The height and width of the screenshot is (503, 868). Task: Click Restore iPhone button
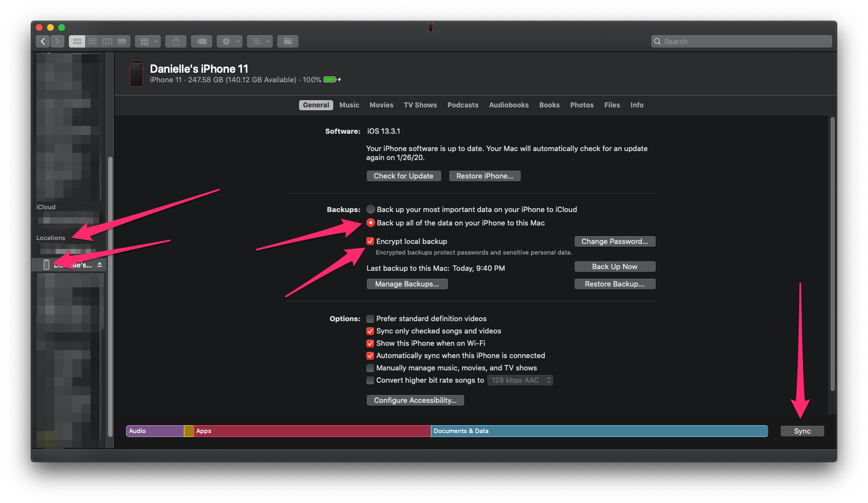(x=485, y=176)
